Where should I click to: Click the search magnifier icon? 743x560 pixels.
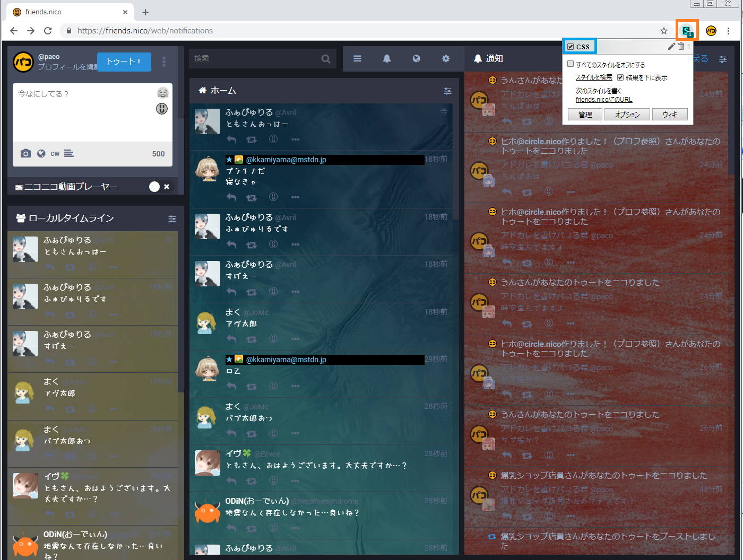[326, 59]
